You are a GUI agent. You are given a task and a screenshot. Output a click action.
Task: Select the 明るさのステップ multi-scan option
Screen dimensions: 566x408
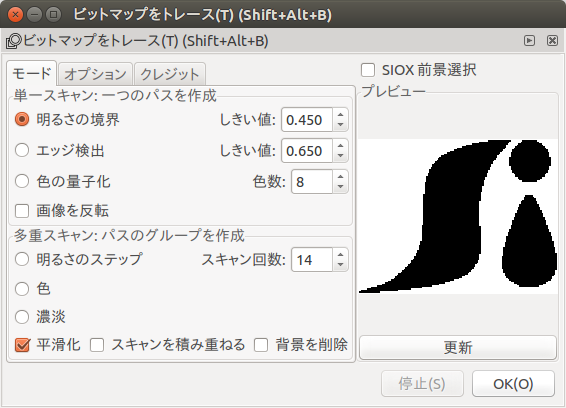click(x=22, y=259)
